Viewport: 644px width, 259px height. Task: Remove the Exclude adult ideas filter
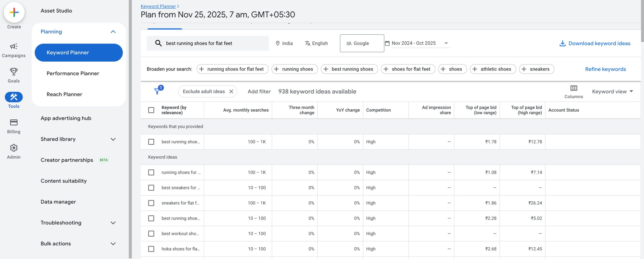[231, 92]
